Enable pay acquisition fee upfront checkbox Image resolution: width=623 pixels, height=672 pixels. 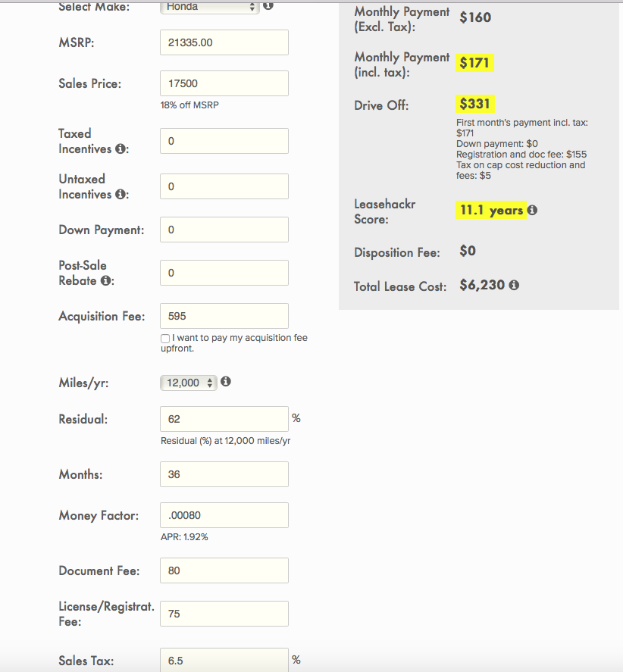point(165,339)
